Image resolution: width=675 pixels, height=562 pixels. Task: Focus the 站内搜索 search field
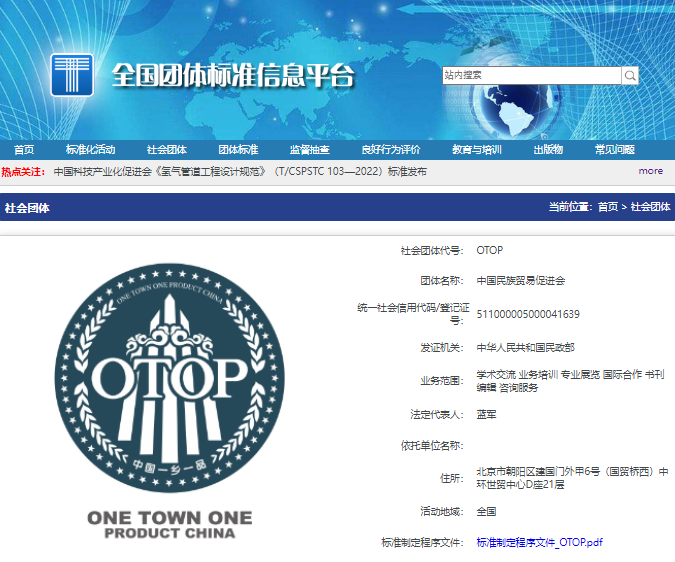coord(532,76)
